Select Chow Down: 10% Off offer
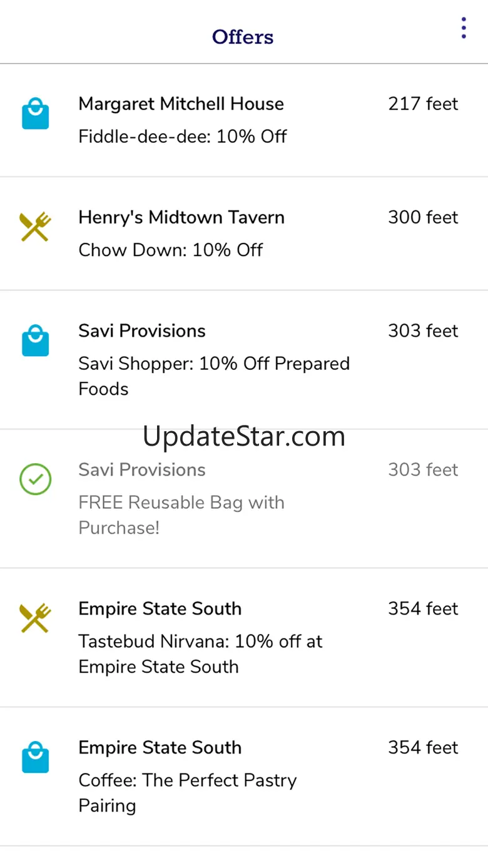Screen dimensions: 488x868 tap(171, 250)
